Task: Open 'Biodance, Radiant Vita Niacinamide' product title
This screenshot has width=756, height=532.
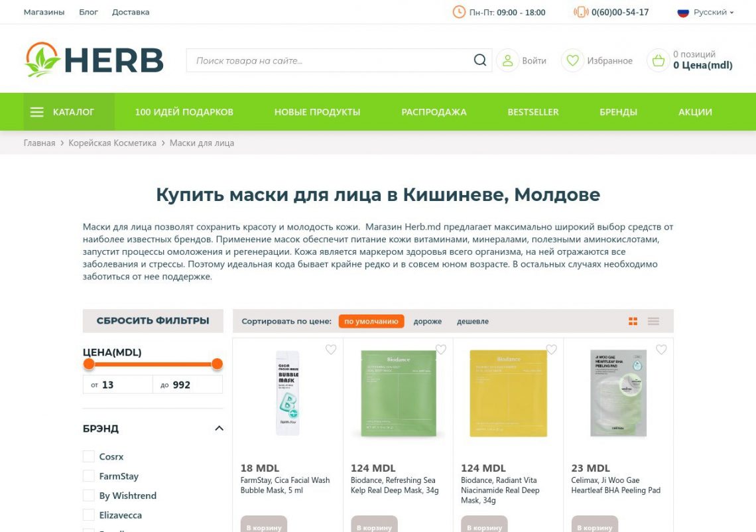Action: pyautogui.click(x=501, y=490)
